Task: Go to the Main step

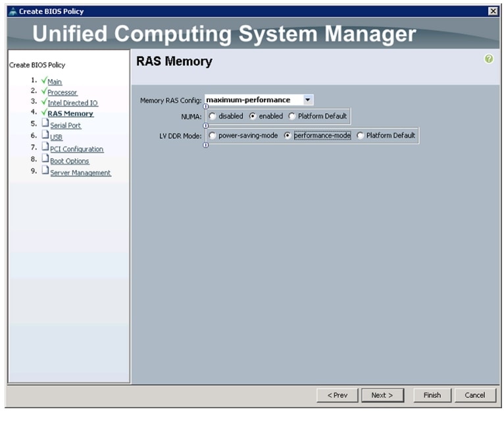Action: (55, 82)
